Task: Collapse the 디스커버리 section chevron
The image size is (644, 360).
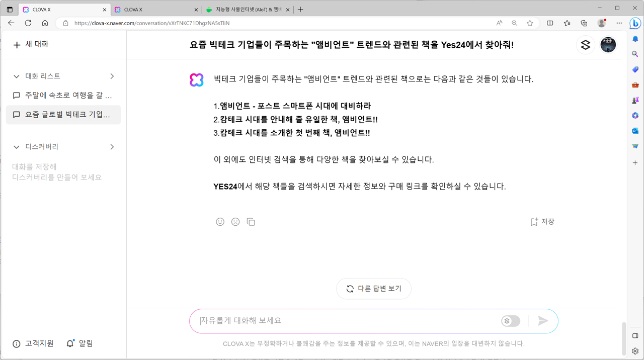Action: (16, 147)
